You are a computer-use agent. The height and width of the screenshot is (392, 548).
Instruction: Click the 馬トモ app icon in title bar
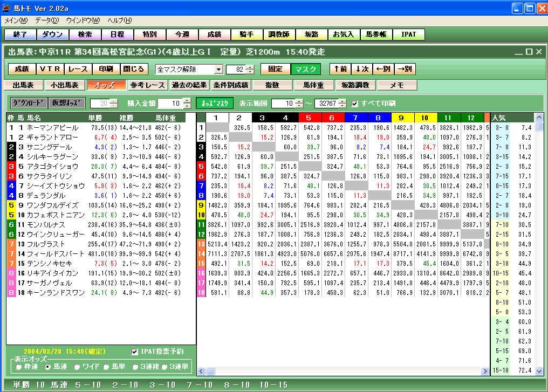point(7,8)
